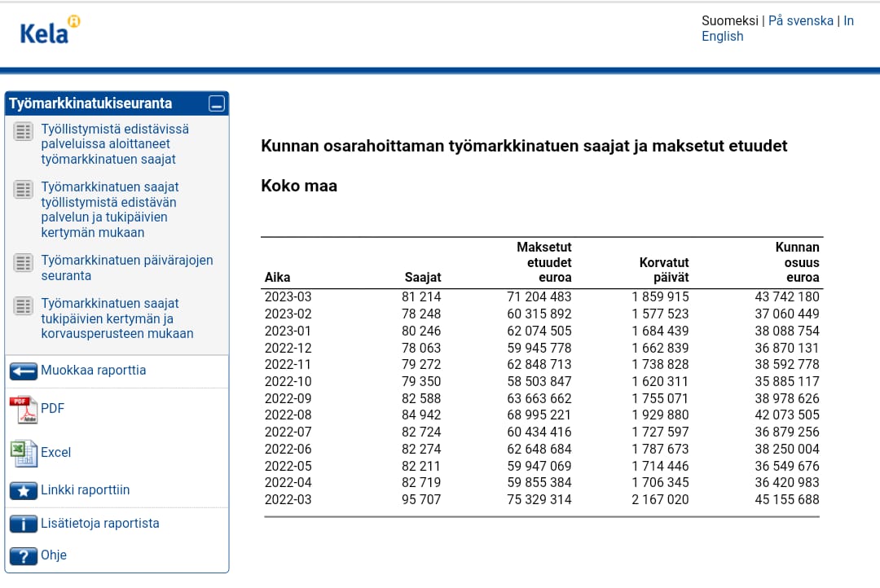
Task: Click the 2022-04 row date
Action: pyautogui.click(x=288, y=482)
